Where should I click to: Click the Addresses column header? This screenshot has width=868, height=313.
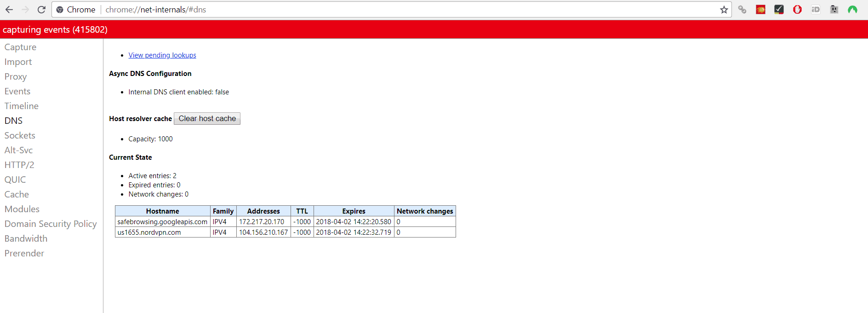[263, 211]
